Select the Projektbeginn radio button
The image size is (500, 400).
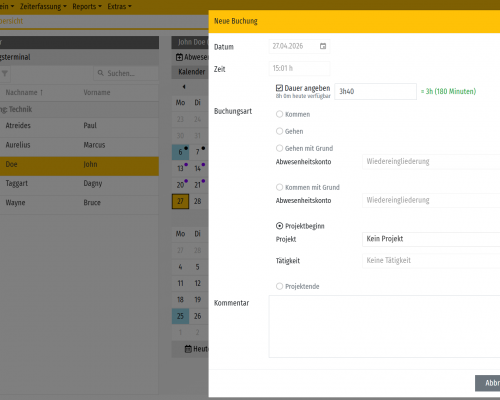pos(279,226)
